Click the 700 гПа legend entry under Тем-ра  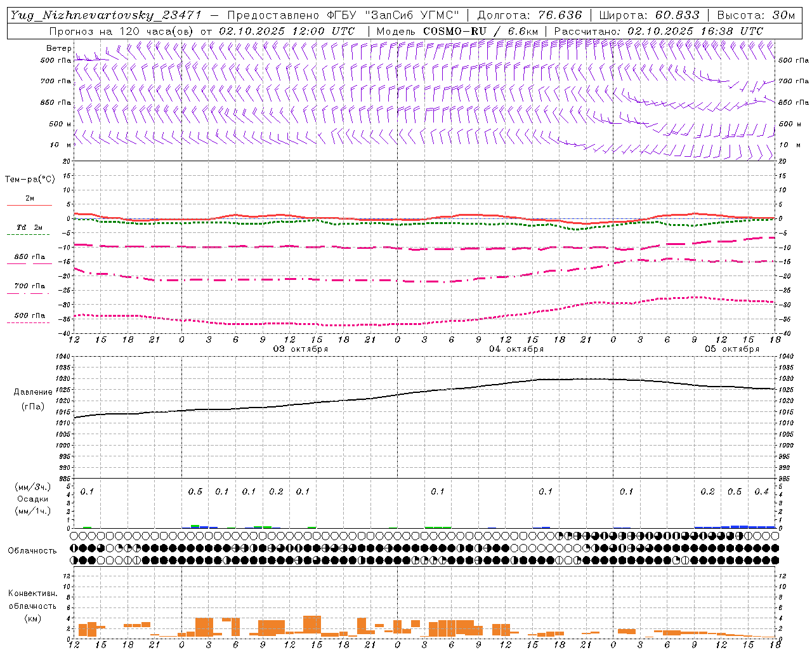(30, 286)
